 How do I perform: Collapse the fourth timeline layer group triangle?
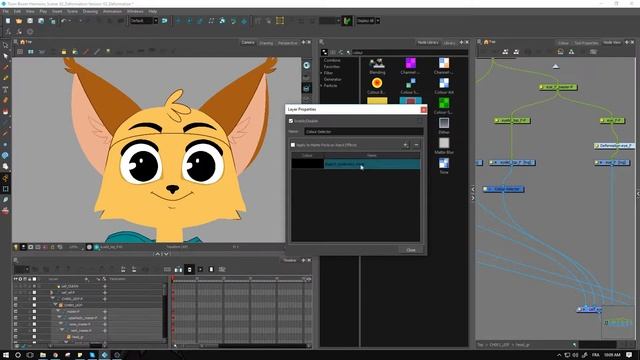click(56, 305)
